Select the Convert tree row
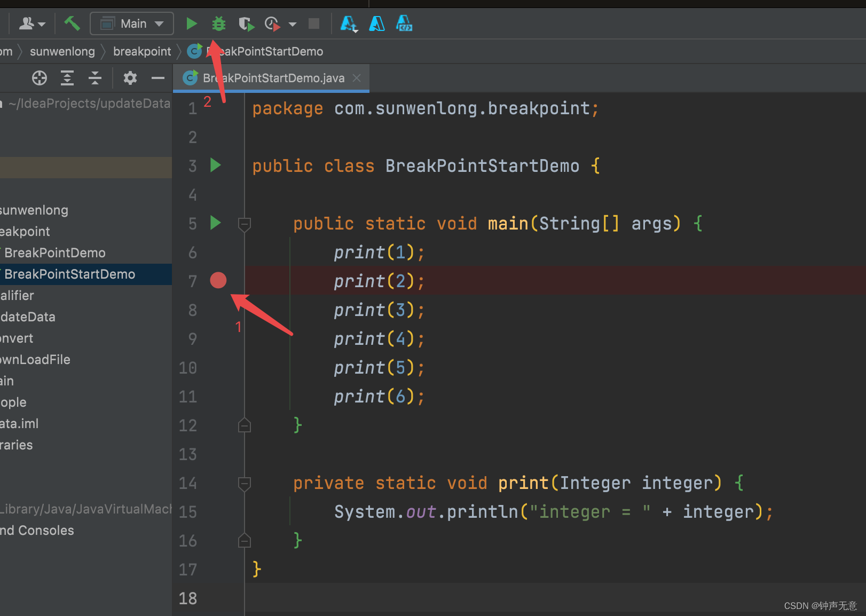Image resolution: width=866 pixels, height=616 pixels. (86, 338)
